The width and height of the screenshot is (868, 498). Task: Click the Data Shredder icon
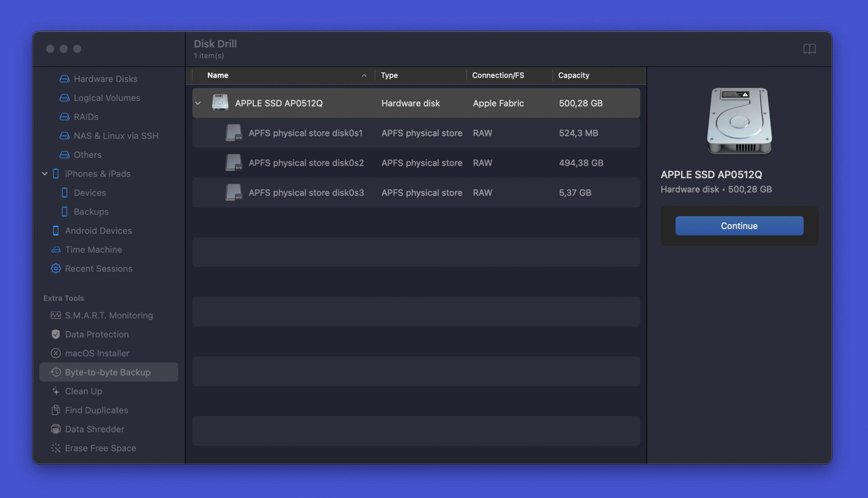56,429
